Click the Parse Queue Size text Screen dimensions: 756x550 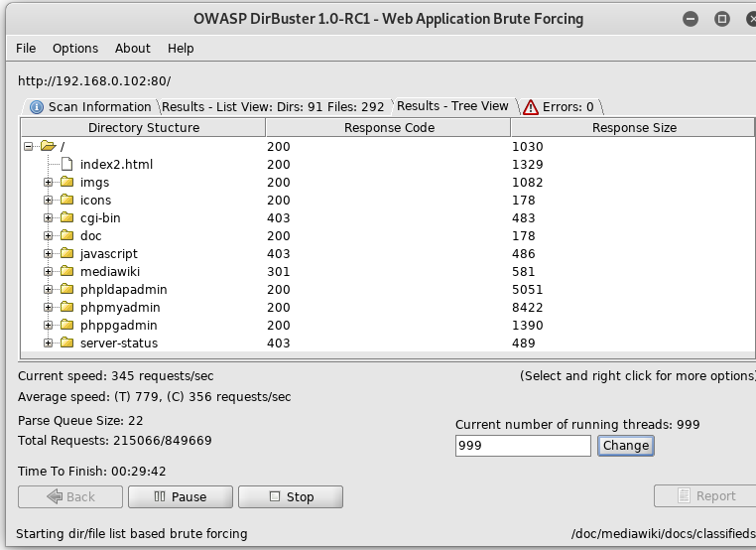click(80, 420)
